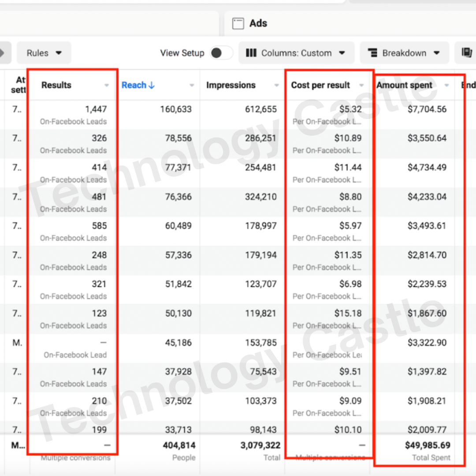Click the Results column header

click(56, 85)
